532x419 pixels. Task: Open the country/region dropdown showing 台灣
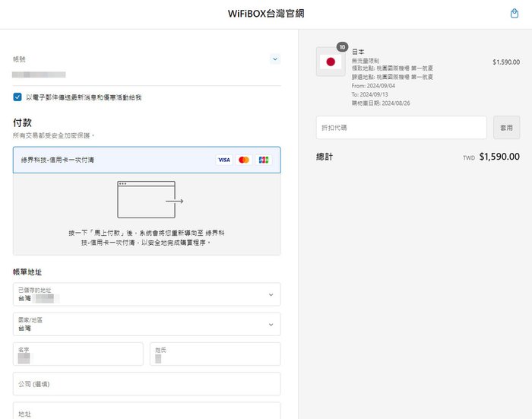147,324
